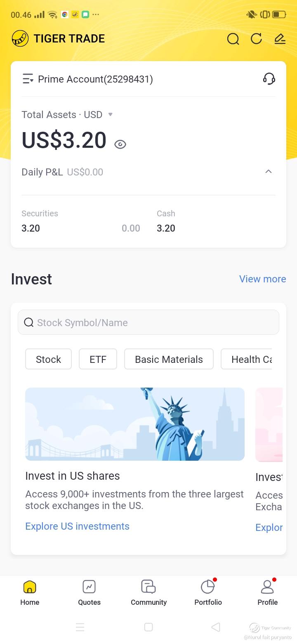Tap View more in Invest section
Viewport: 297px width, 644px height.
pos(262,279)
